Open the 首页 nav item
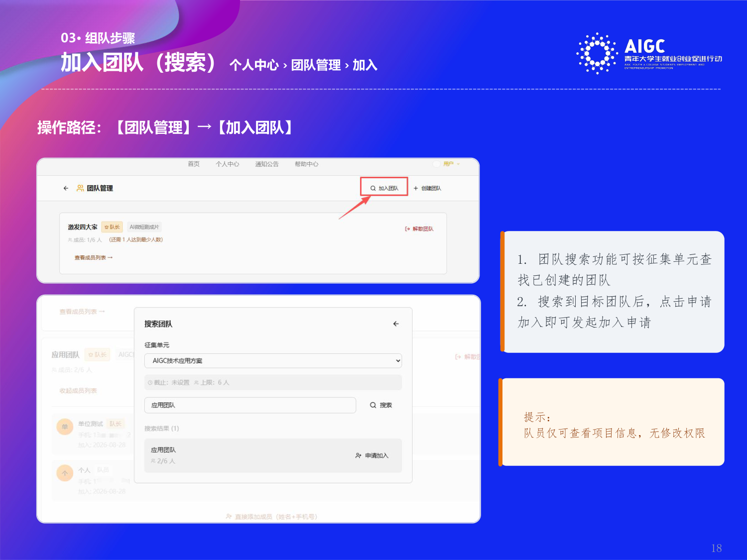 (x=193, y=164)
